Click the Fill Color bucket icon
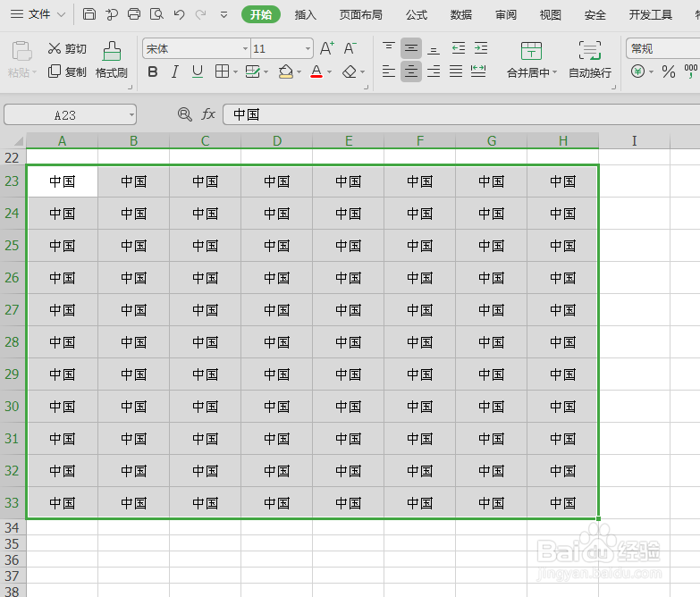Viewport: 700px width, 597px height. pos(286,71)
